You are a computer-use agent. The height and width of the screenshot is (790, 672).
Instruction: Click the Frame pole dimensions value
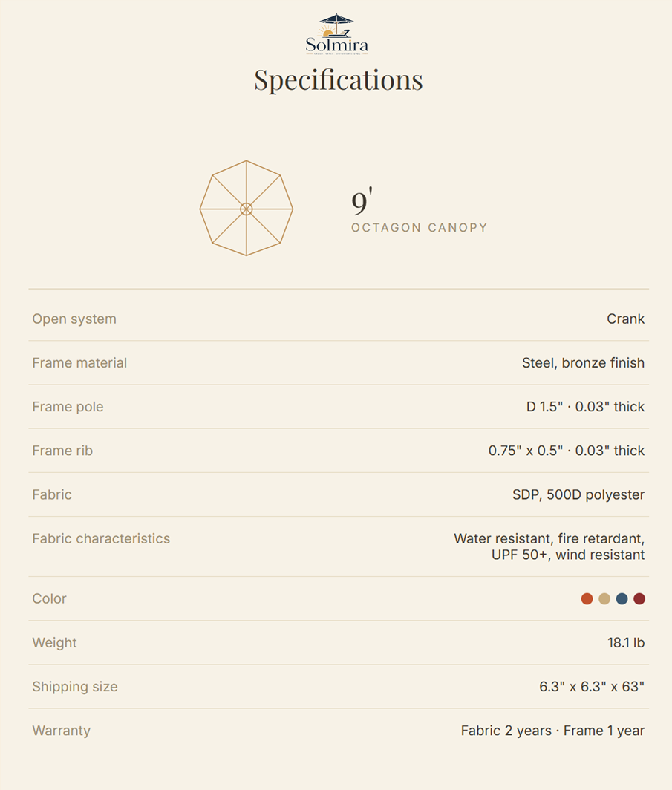coord(585,407)
